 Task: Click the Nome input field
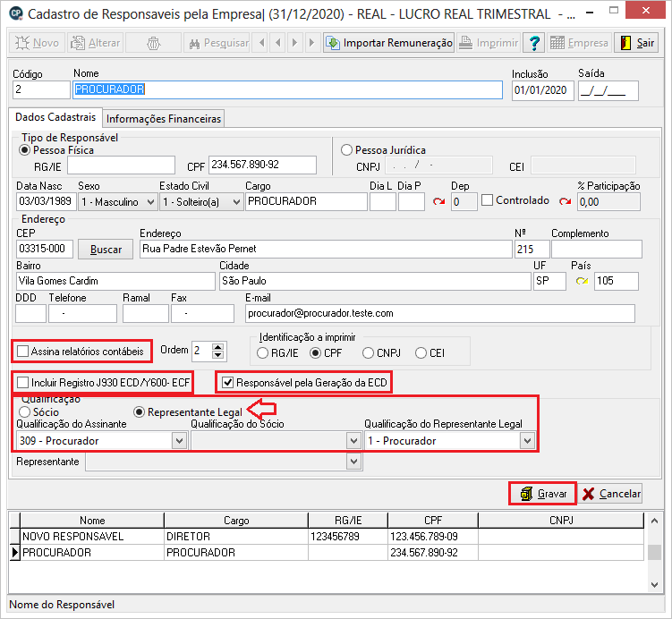coord(287,90)
